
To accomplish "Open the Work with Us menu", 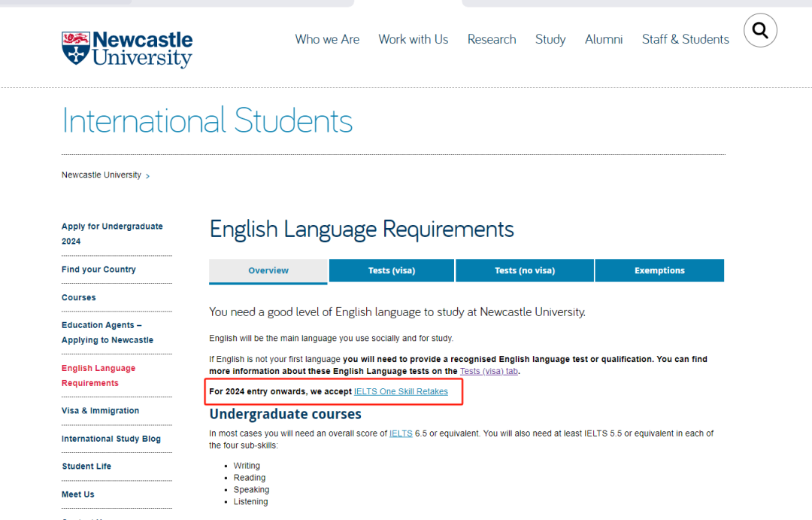I will click(414, 39).
